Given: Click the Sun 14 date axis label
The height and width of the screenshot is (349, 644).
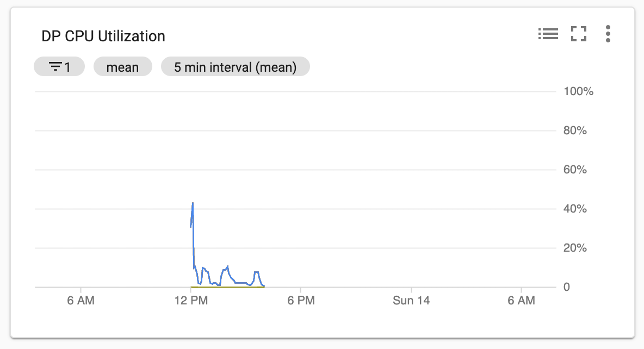Looking at the screenshot, I should (411, 300).
